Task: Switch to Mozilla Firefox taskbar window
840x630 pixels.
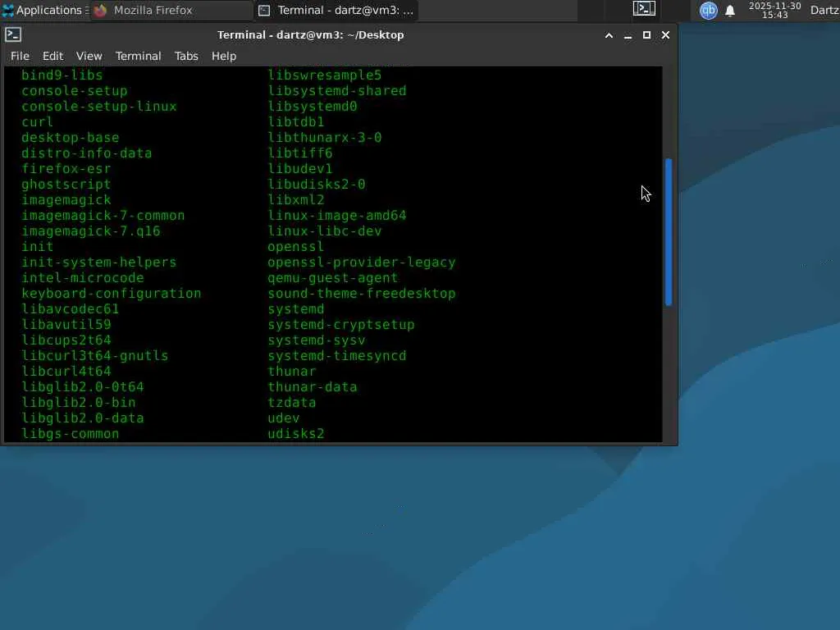Action: [172, 10]
